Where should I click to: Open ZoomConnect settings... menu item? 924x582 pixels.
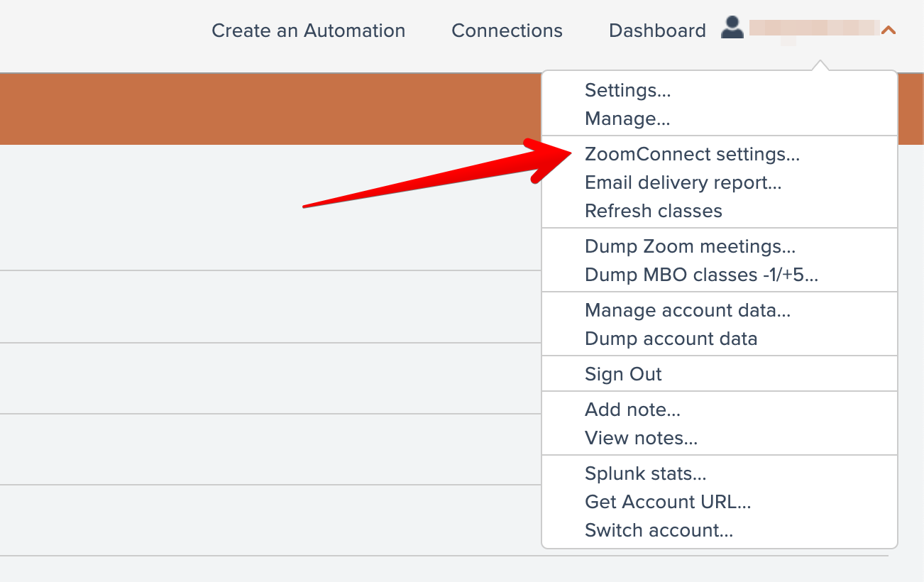[x=692, y=154]
